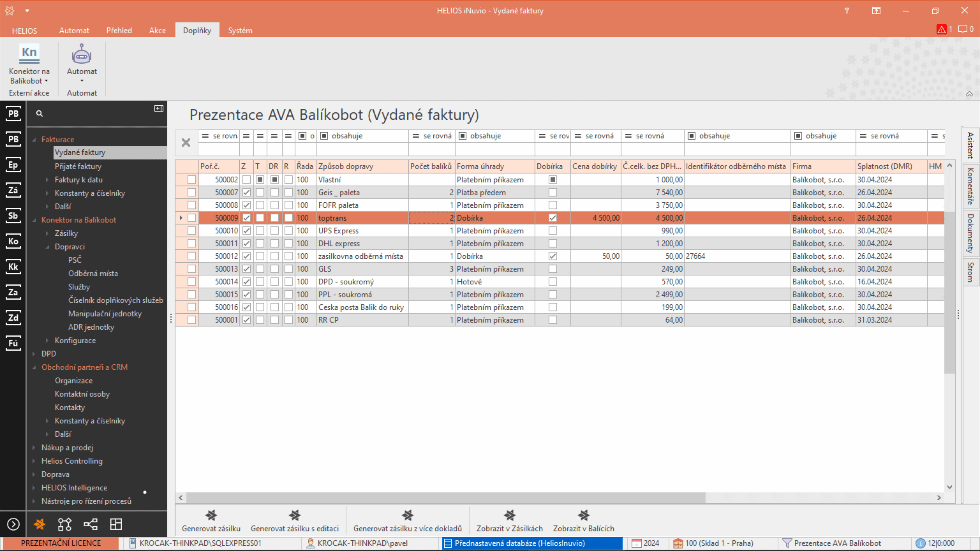The height and width of the screenshot is (551, 980).
Task: Open the Systém ribbon tab
Action: pyautogui.click(x=240, y=30)
